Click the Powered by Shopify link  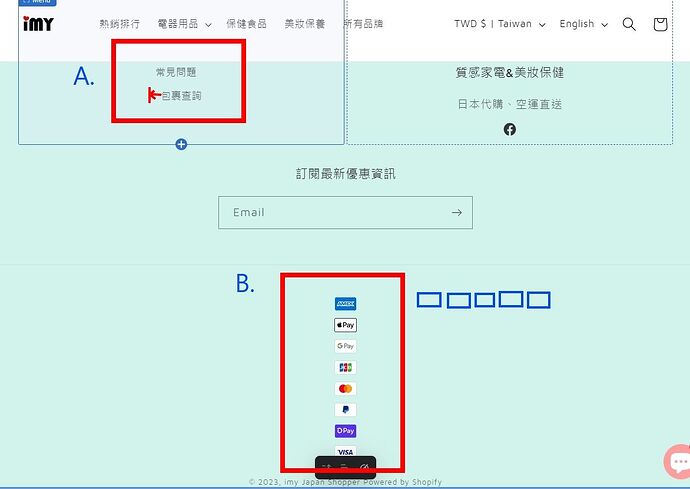(402, 482)
